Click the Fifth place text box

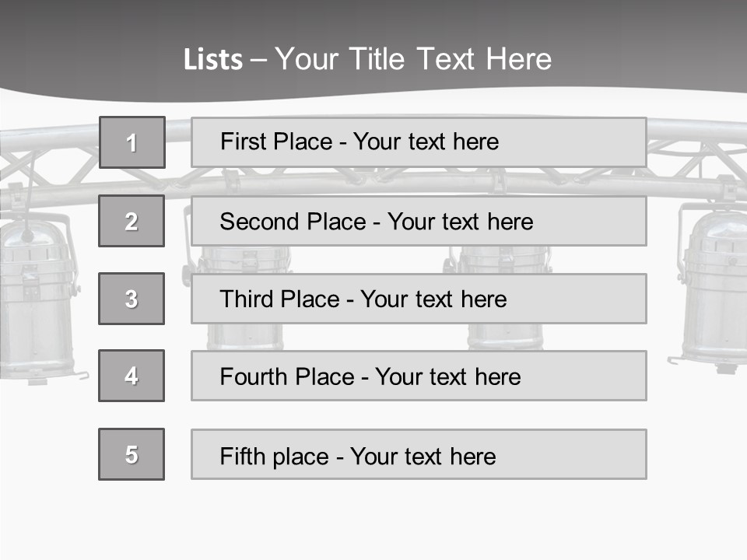[419, 454]
